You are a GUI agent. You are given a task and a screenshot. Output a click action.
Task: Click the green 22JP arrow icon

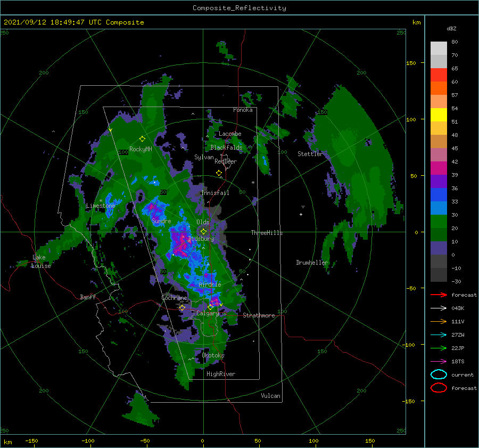439,348
